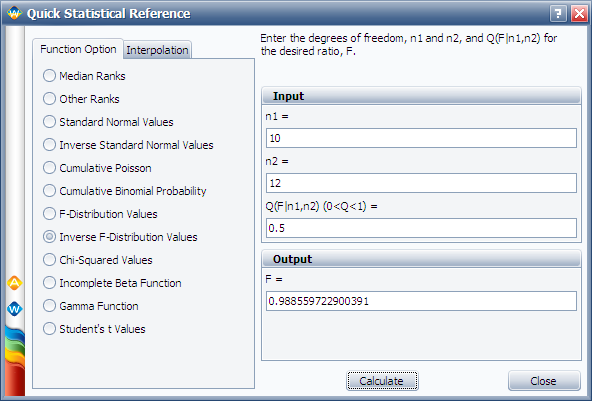592x401 pixels.
Task: Open help with the question mark icon
Action: (558, 14)
